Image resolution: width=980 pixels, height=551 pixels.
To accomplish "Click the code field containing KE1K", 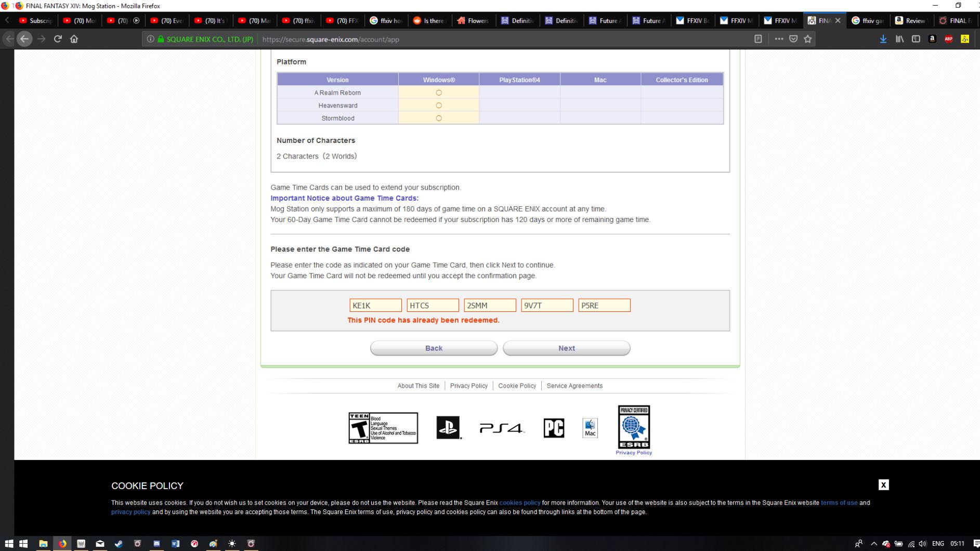I will [375, 305].
